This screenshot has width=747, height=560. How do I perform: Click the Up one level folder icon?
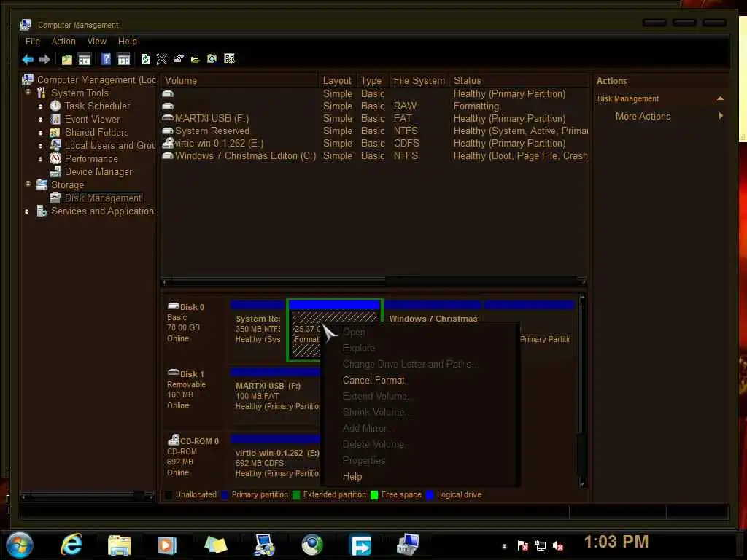(66, 60)
